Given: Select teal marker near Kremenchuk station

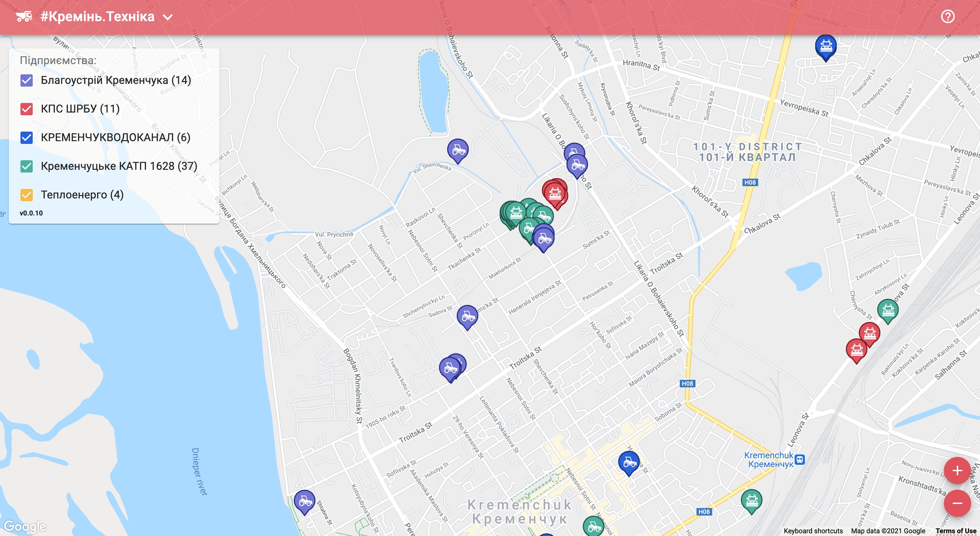Looking at the screenshot, I should coord(751,501).
